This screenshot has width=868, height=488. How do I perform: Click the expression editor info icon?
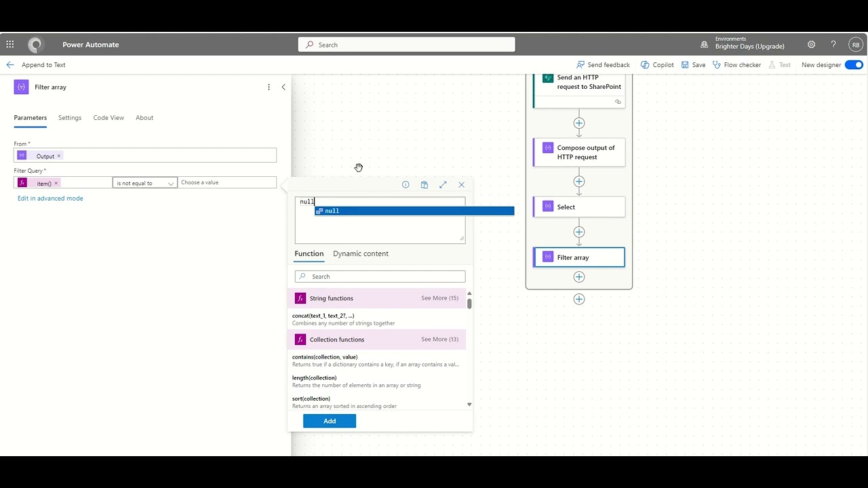click(406, 184)
